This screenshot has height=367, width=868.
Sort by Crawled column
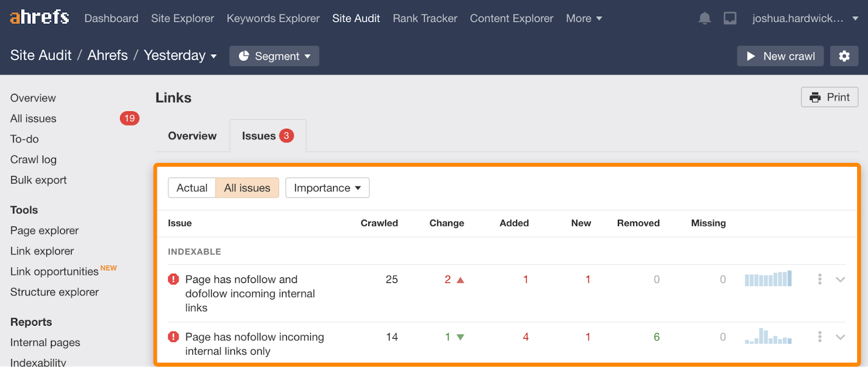379,223
